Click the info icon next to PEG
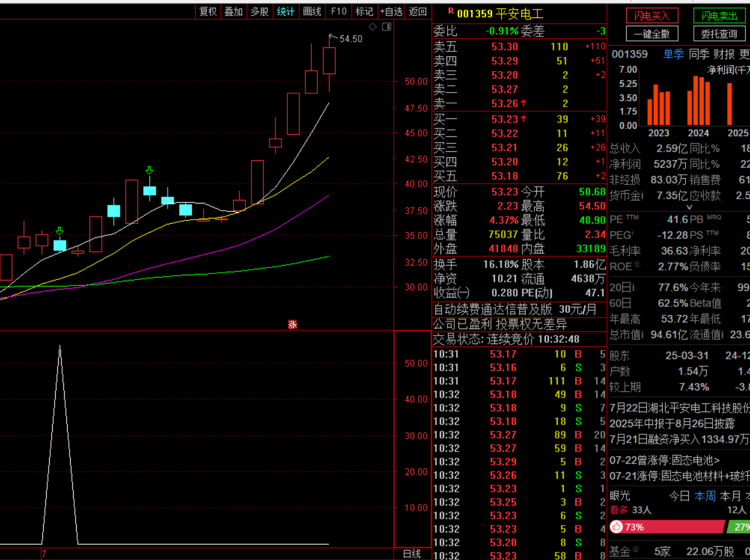750x560 pixels. (x=631, y=233)
